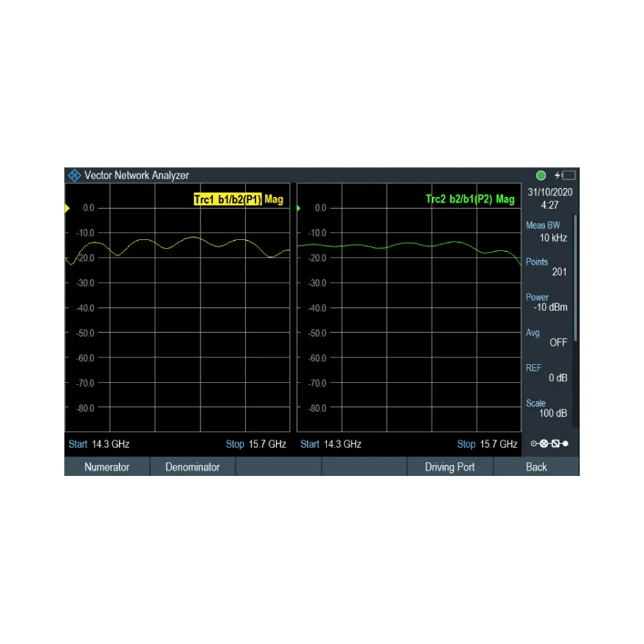Click the green reference marker on Trc2
Viewport: 644px width, 644px height.
pos(299,208)
